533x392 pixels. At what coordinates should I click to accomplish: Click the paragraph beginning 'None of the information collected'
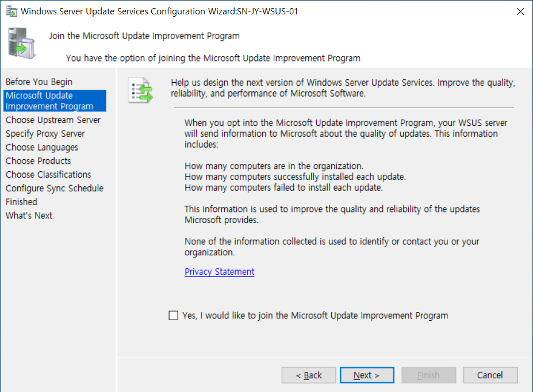[x=332, y=247]
